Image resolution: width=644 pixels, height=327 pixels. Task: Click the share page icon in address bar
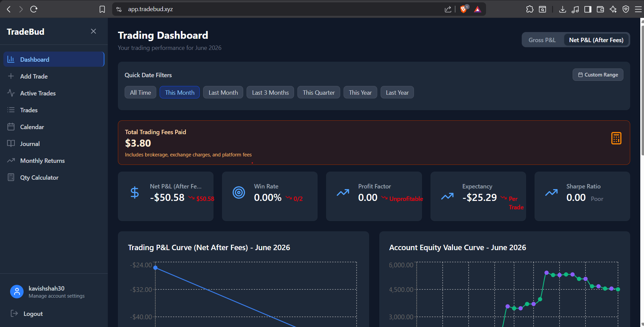[x=448, y=9]
